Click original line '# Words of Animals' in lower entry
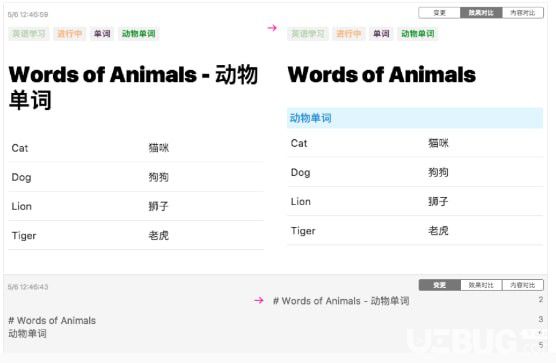This screenshot has height=363, width=556. 52,320
